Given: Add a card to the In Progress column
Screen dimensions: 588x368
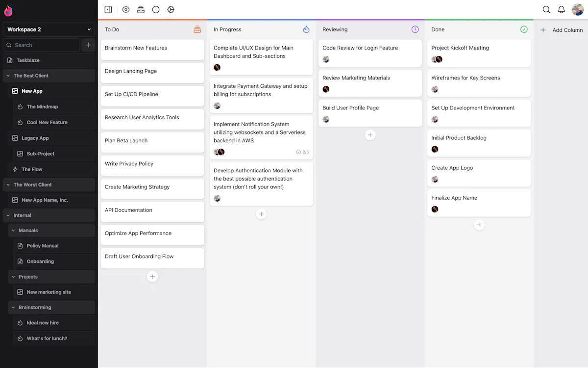Looking at the screenshot, I should [261, 214].
